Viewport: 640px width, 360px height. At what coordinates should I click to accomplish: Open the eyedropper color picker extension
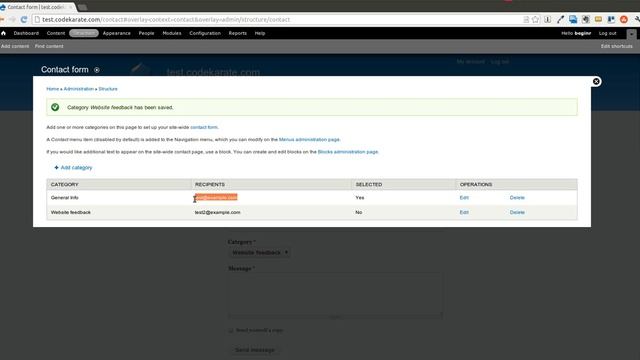click(x=560, y=19)
